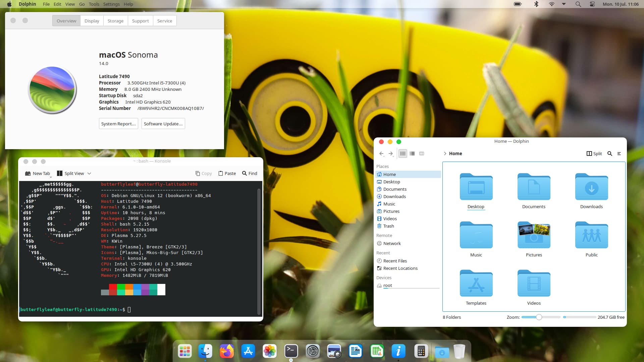Open the Apple logo menu
Image resolution: width=644 pixels, height=362 pixels.
pyautogui.click(x=9, y=4)
